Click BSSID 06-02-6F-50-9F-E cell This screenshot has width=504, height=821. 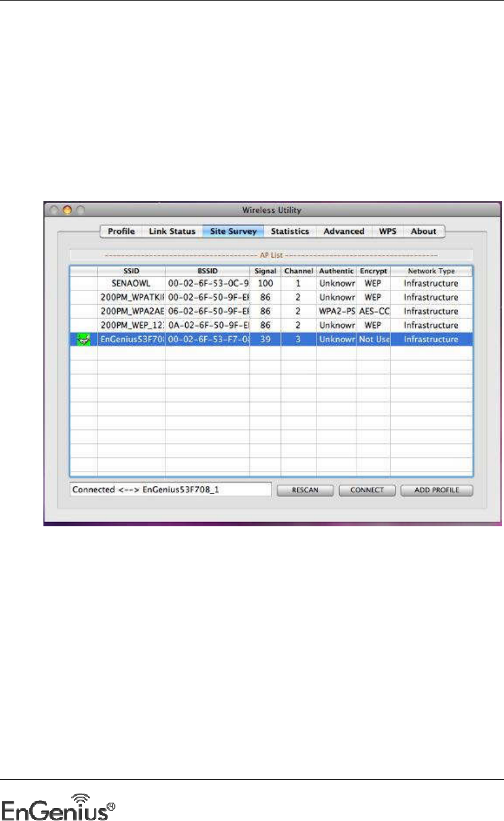pos(208,311)
